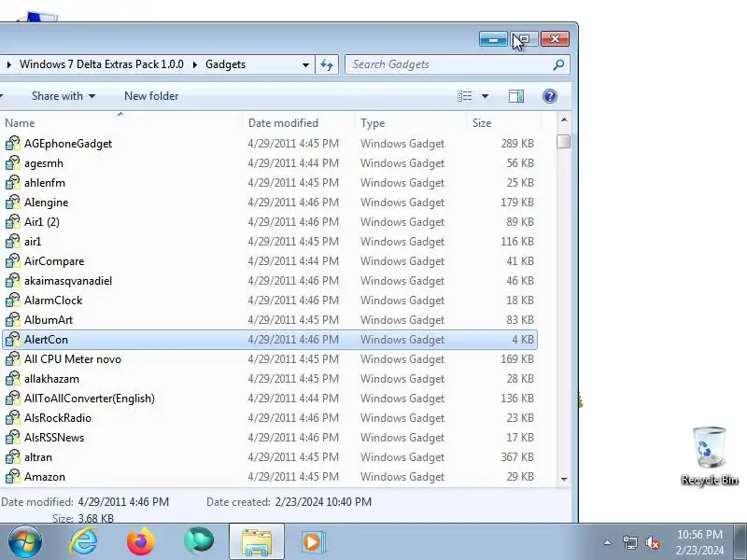Click date modified of Amazon row
Viewport: 747px width, 560px height.
point(293,477)
